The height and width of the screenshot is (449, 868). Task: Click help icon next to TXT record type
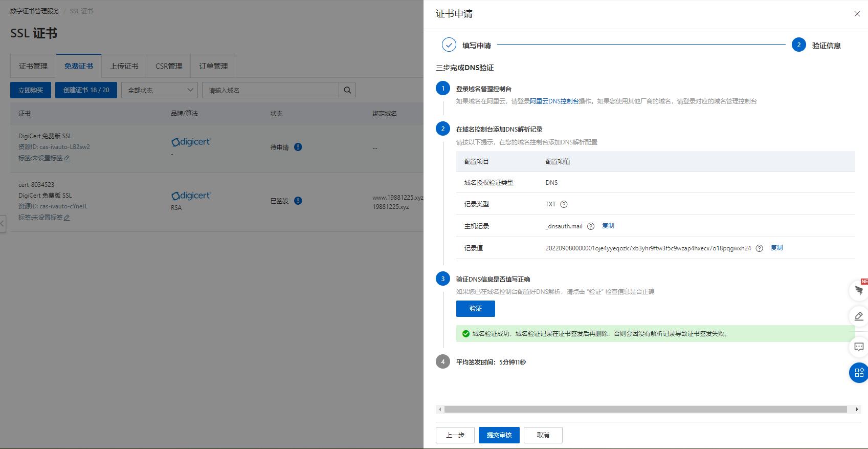(x=564, y=204)
